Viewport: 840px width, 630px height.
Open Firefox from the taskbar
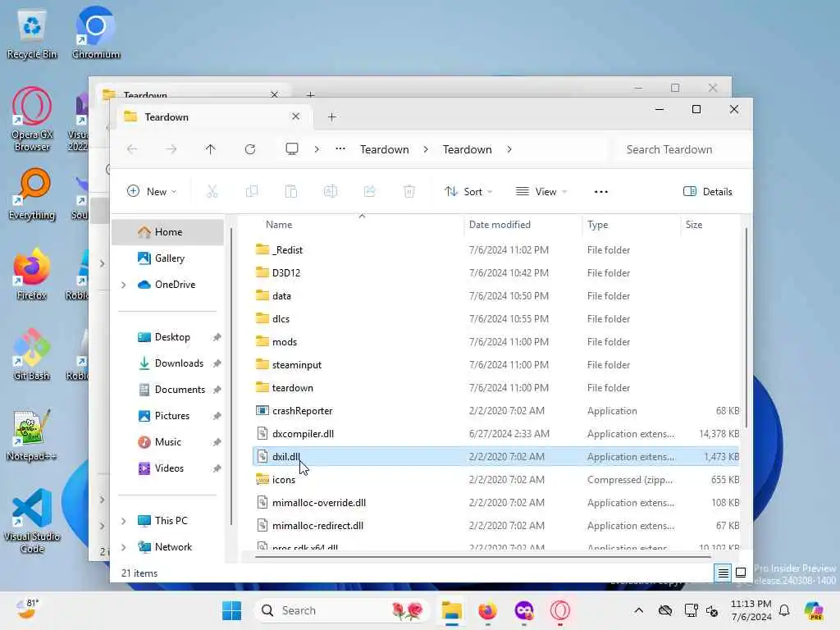(x=487, y=610)
